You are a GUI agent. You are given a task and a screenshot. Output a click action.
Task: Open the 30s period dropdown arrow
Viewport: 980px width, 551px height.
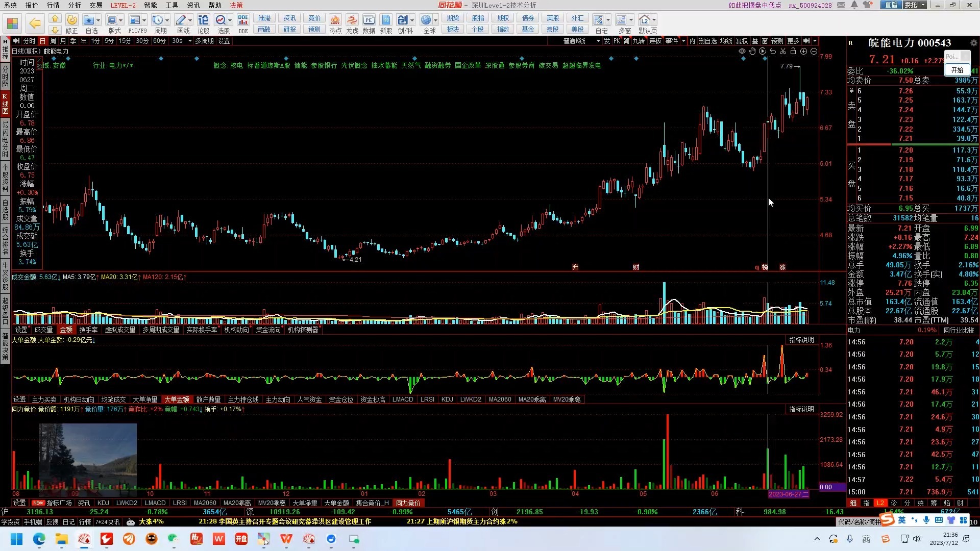click(190, 41)
